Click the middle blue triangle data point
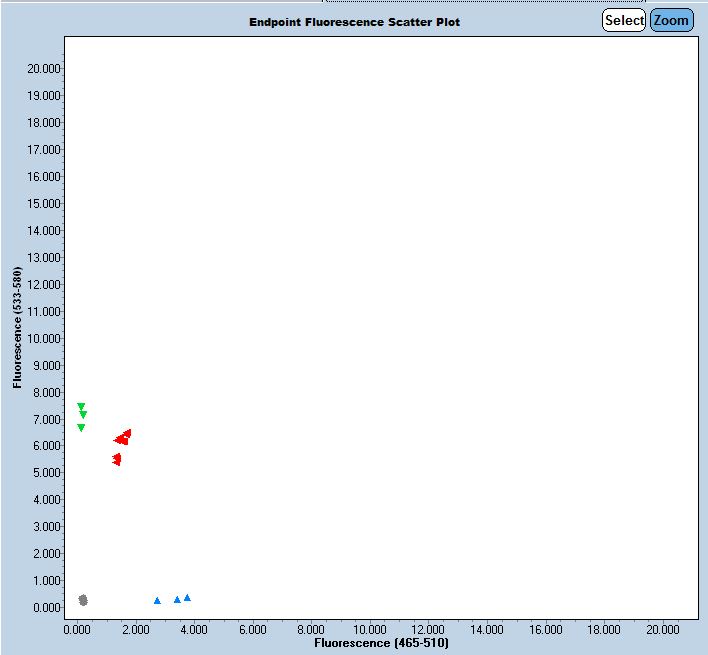The width and height of the screenshot is (708, 655). point(177,599)
